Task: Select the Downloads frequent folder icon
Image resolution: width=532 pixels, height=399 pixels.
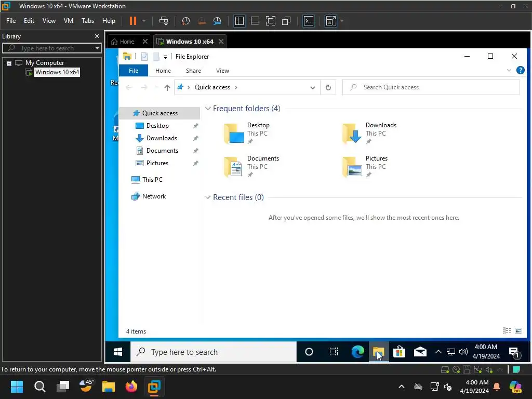Action: click(x=352, y=134)
